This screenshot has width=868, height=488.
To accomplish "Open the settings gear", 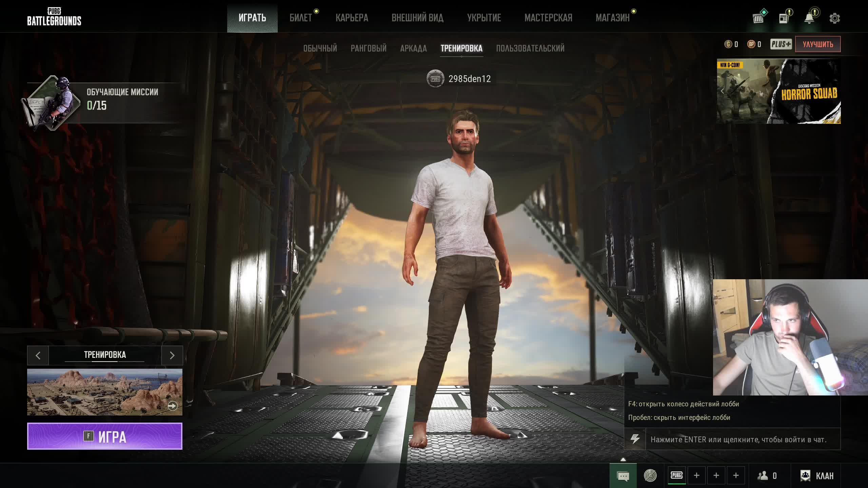I will click(x=835, y=19).
